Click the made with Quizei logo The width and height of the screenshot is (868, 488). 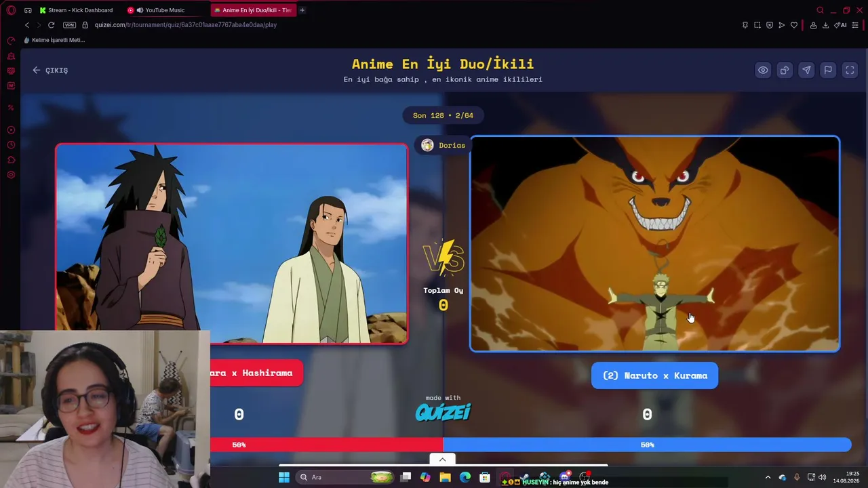pyautogui.click(x=443, y=408)
